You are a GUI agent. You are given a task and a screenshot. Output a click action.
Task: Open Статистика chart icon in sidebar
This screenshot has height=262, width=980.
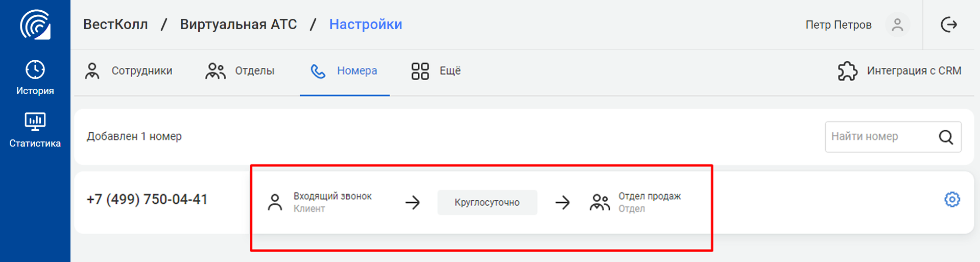pos(35,122)
